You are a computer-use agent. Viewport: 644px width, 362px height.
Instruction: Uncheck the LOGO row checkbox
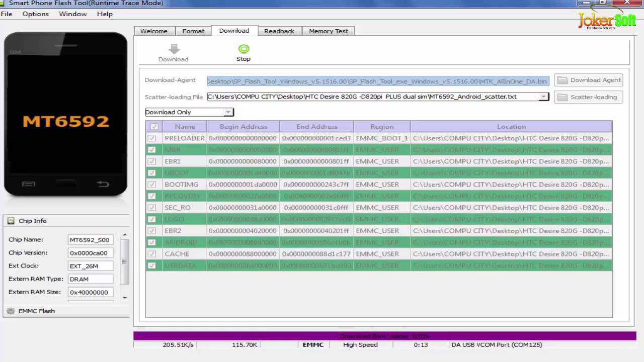(152, 219)
